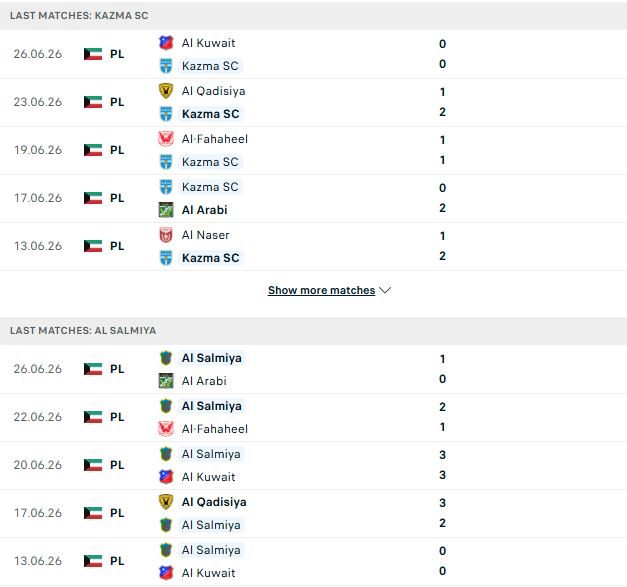
Task: Click Kuwait flag in 22.06.26 Al Salmiya row
Action: (x=93, y=417)
